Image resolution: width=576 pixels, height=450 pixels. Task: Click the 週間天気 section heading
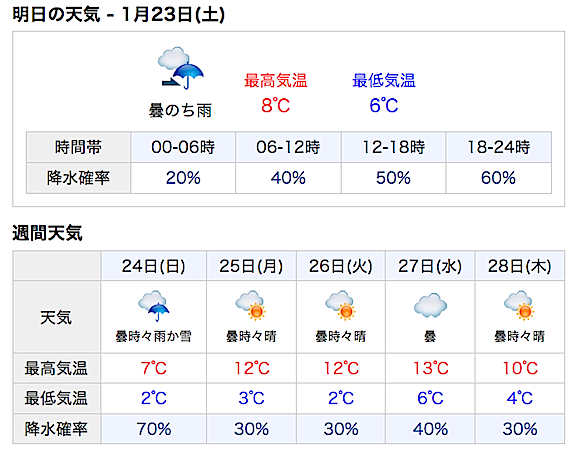[47, 233]
